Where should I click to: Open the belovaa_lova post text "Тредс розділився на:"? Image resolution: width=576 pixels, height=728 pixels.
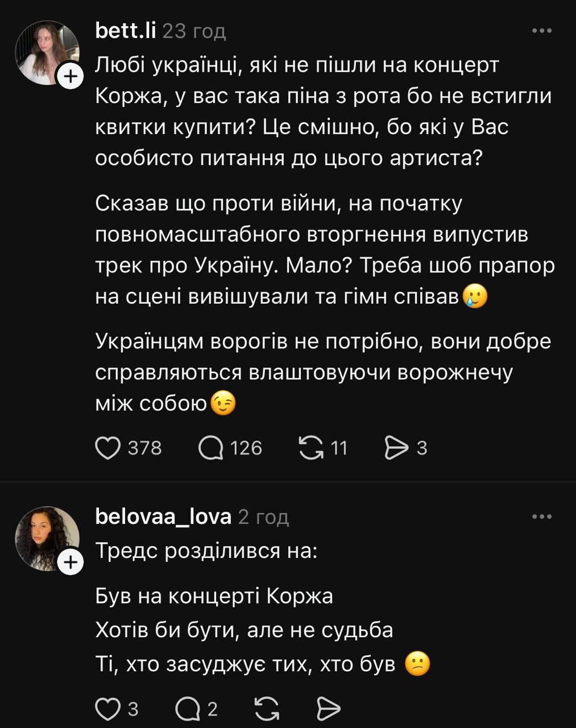206,551
